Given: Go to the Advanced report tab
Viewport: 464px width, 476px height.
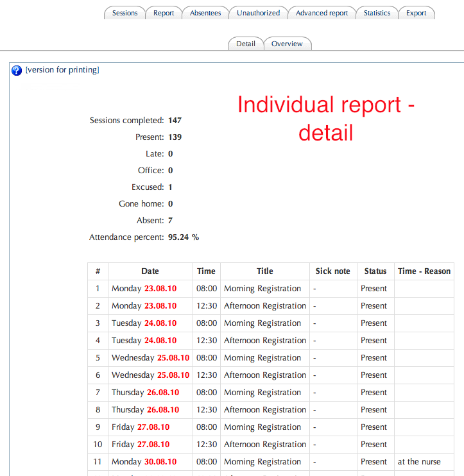Looking at the screenshot, I should click(x=322, y=13).
